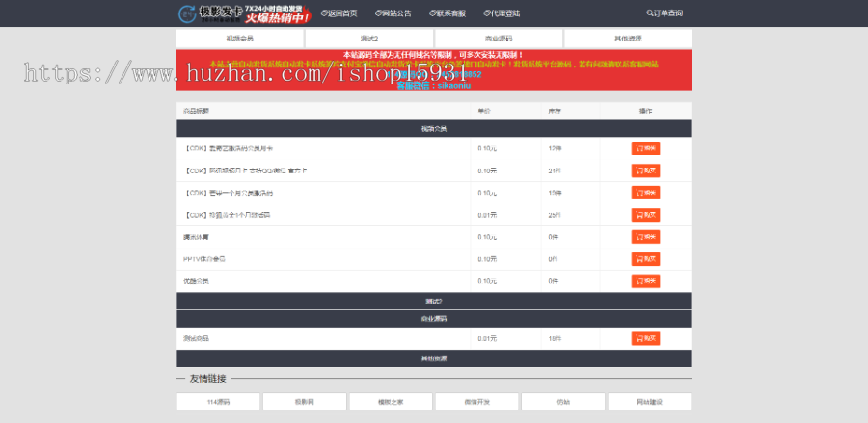Open the 模板之家 friendly link
This screenshot has height=423, width=868.
coord(391,402)
